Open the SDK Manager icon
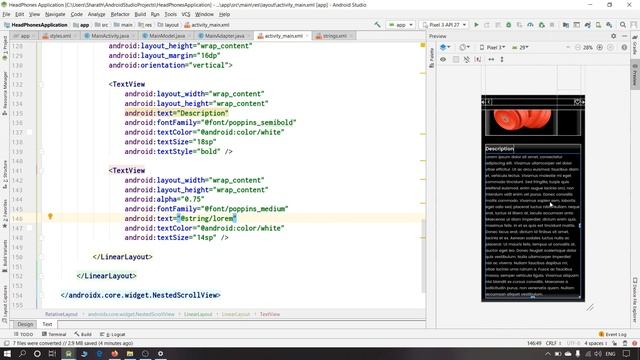 [x=609, y=25]
